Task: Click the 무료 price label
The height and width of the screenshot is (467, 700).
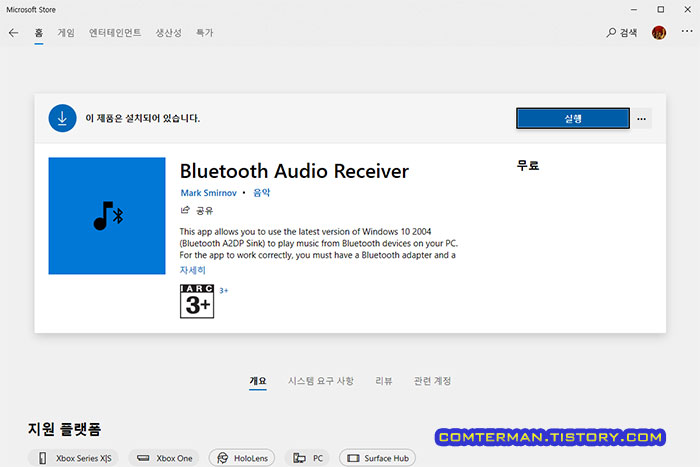Action: tap(528, 166)
